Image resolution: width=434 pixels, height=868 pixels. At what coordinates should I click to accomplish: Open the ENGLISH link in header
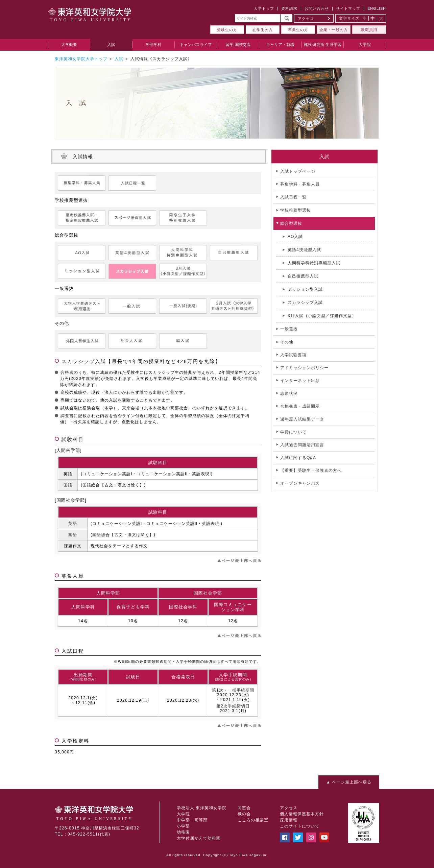(x=377, y=8)
